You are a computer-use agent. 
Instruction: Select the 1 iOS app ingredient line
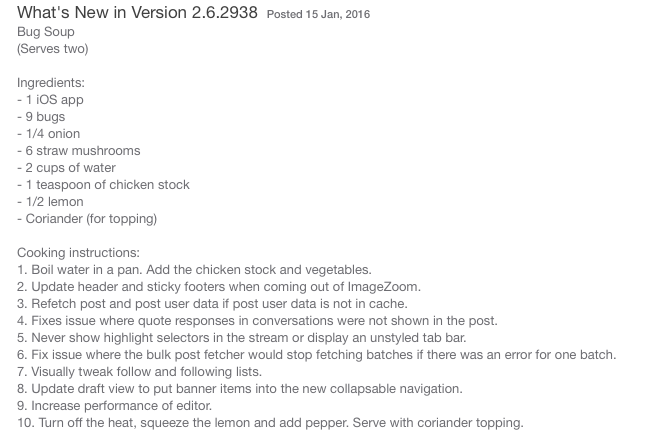coord(51,100)
